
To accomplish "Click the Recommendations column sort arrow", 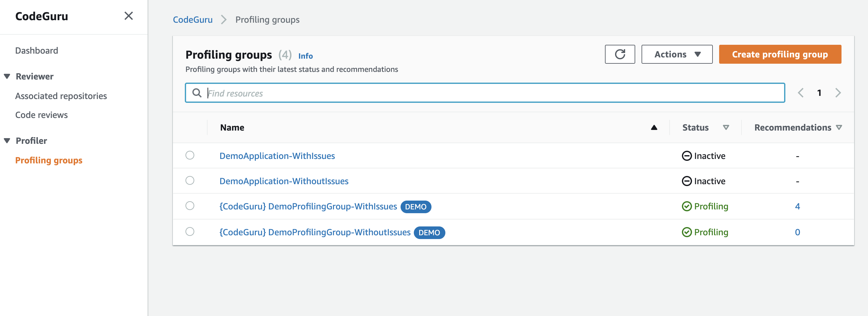I will tap(839, 127).
